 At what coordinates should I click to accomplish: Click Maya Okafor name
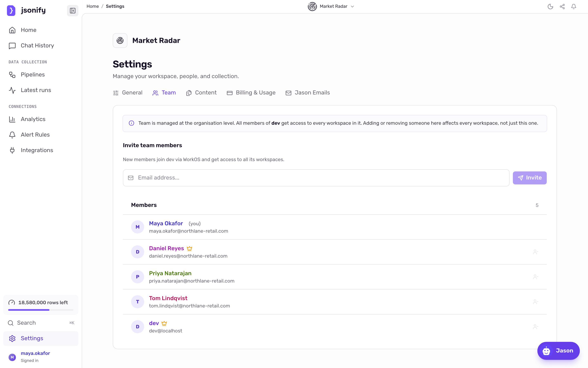166,223
